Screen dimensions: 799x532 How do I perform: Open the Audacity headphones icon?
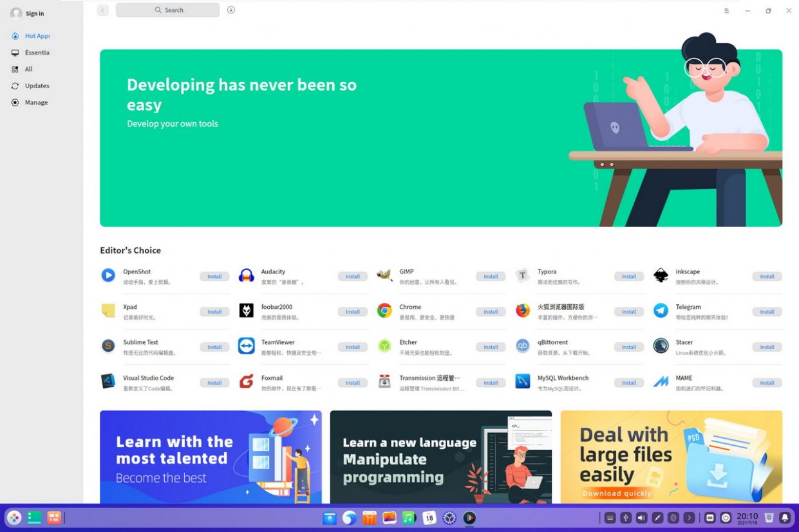(246, 275)
